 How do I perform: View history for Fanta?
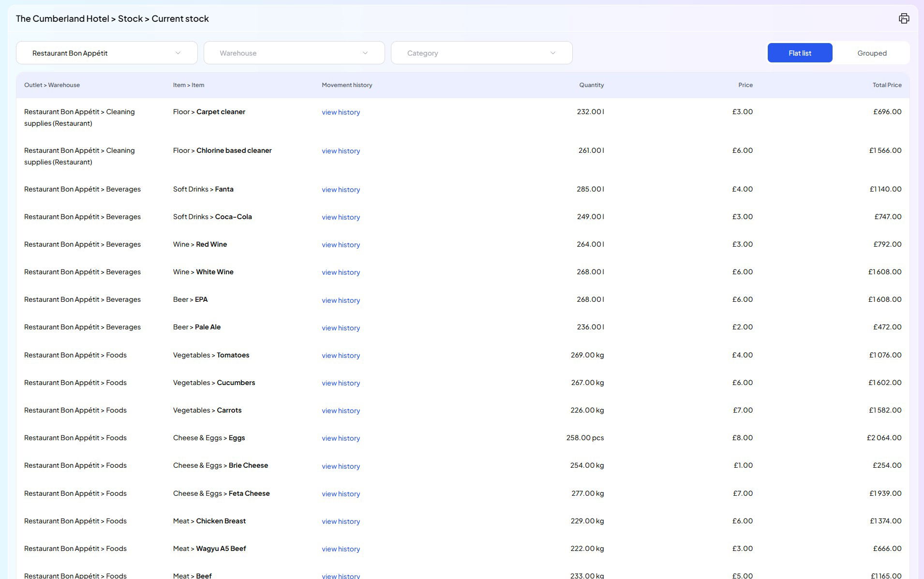(x=341, y=190)
